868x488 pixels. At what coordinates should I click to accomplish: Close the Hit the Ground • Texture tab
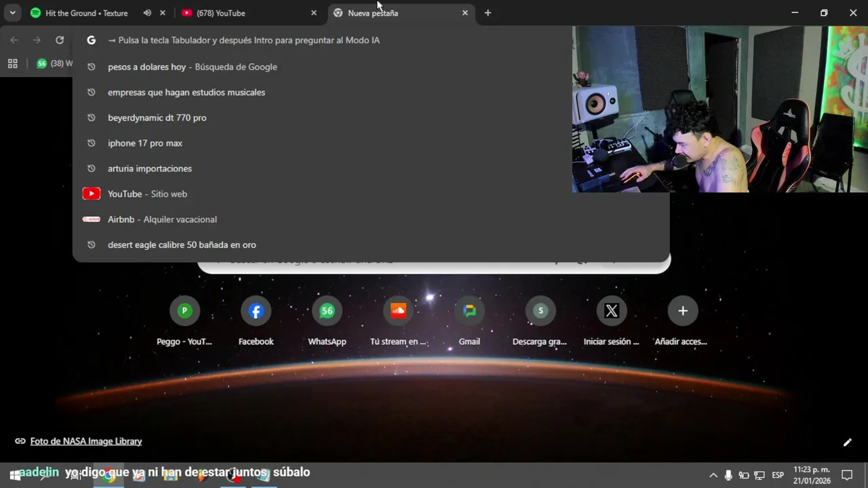point(162,13)
